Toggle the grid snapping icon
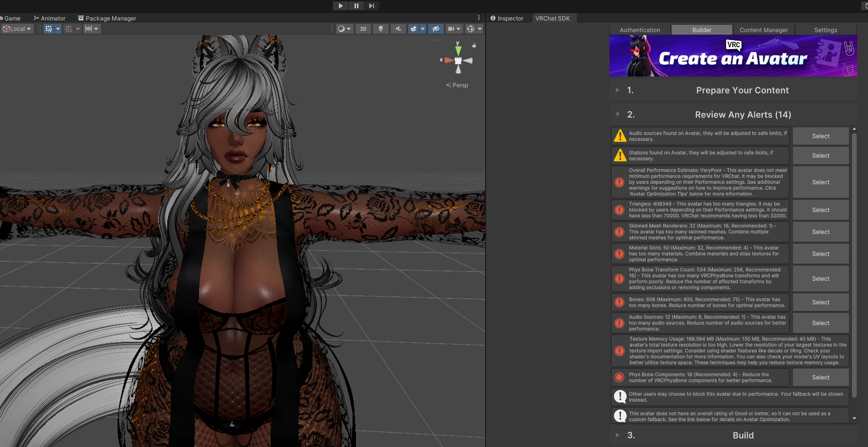 point(69,29)
